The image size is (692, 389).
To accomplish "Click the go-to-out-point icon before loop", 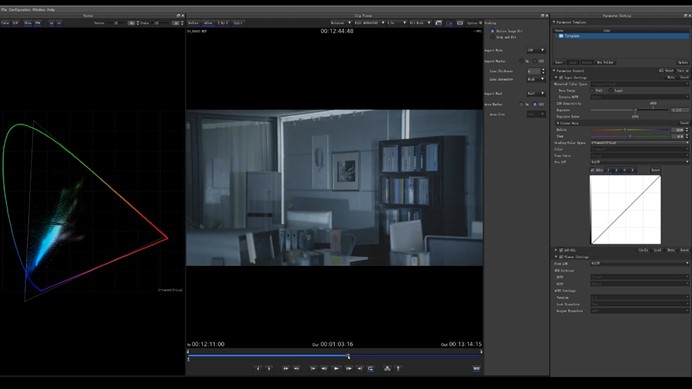I will point(359,368).
